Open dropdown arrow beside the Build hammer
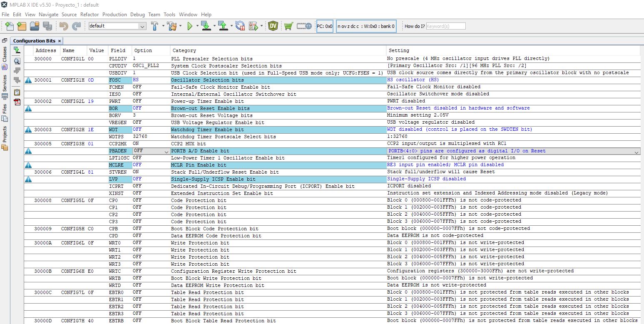The height and width of the screenshot is (324, 644). tap(163, 26)
